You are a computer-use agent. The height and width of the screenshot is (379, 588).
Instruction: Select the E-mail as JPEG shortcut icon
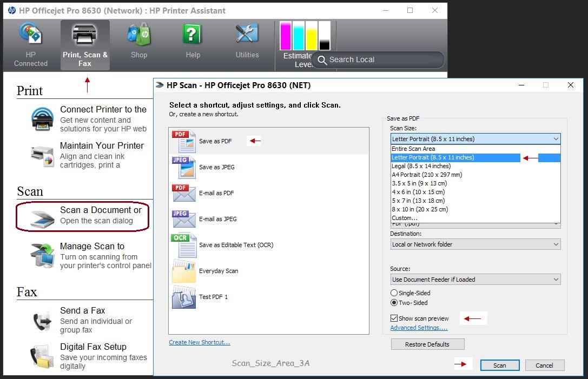pos(184,219)
